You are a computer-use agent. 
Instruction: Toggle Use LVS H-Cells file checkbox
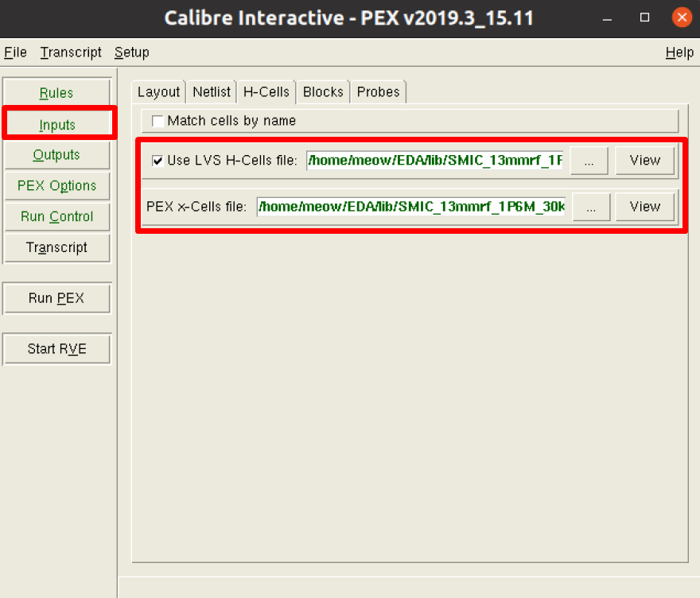point(157,160)
